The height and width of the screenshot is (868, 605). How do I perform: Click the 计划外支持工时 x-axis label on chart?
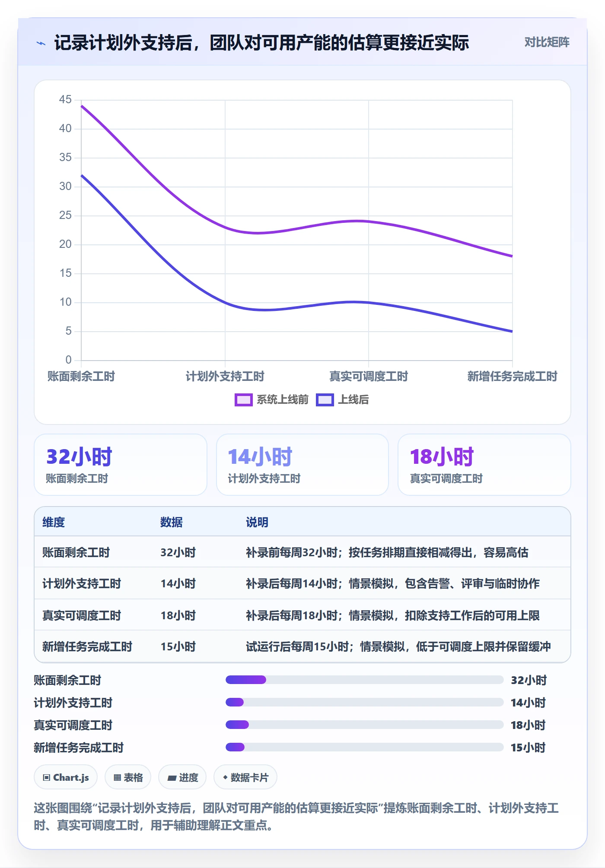[x=225, y=377]
